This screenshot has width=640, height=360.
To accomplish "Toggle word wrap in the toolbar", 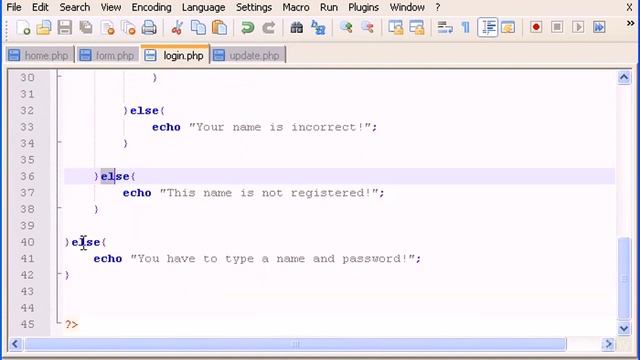I will click(444, 28).
